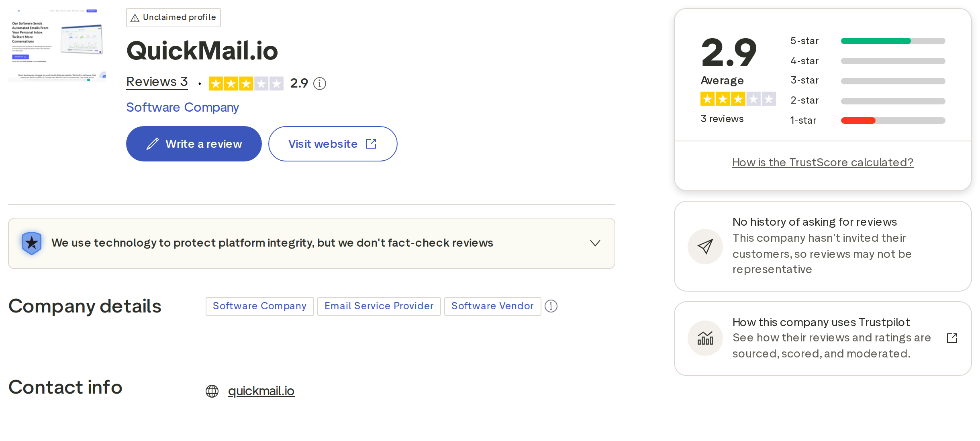Screen dimensions: 980x441
Task: Open external link icon in Trustpilot usage card
Action: click(x=952, y=338)
